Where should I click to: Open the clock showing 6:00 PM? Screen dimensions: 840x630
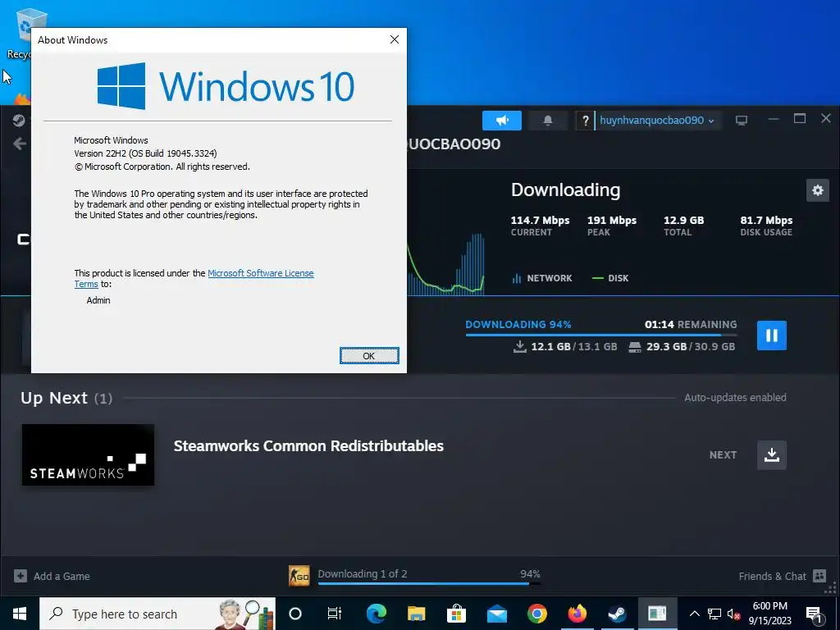[x=769, y=614]
